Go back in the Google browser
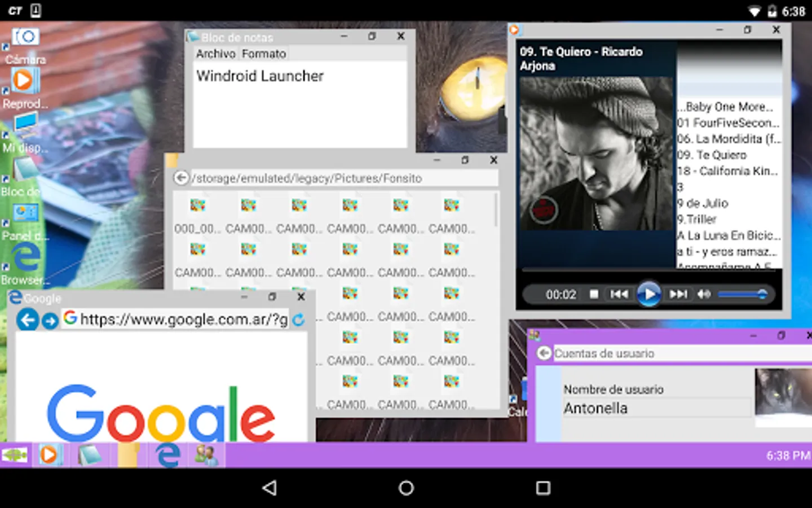The height and width of the screenshot is (508, 812). [28, 320]
